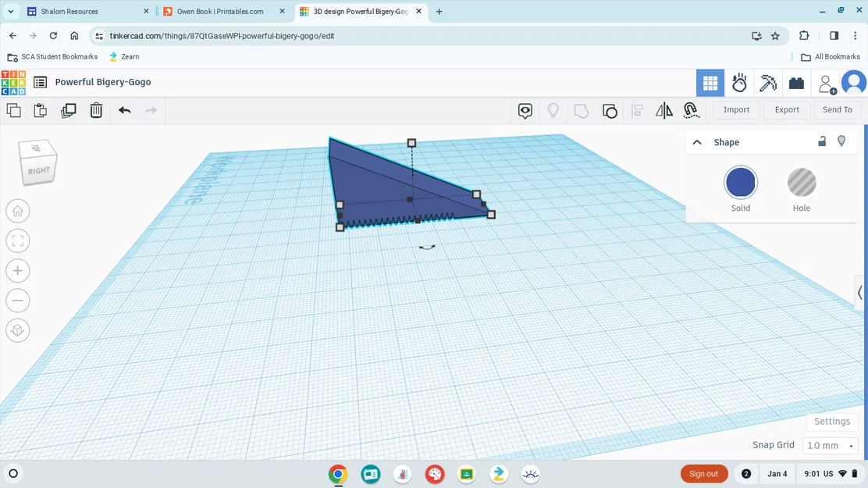
Task: Click the rotation handle below the shape
Action: tap(427, 247)
